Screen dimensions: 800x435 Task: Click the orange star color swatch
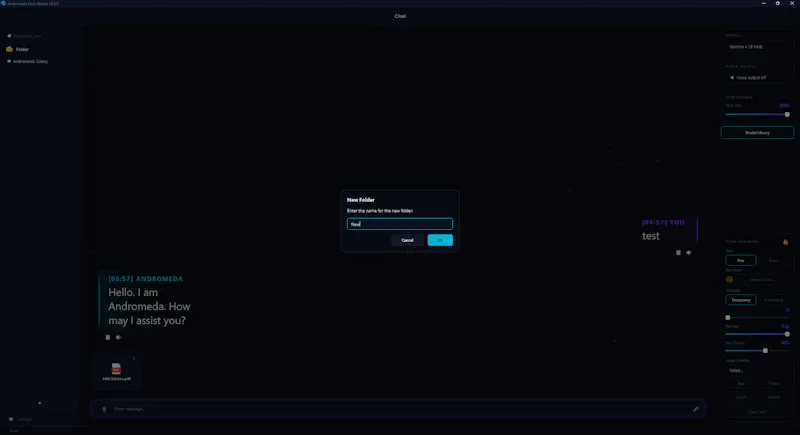point(729,279)
